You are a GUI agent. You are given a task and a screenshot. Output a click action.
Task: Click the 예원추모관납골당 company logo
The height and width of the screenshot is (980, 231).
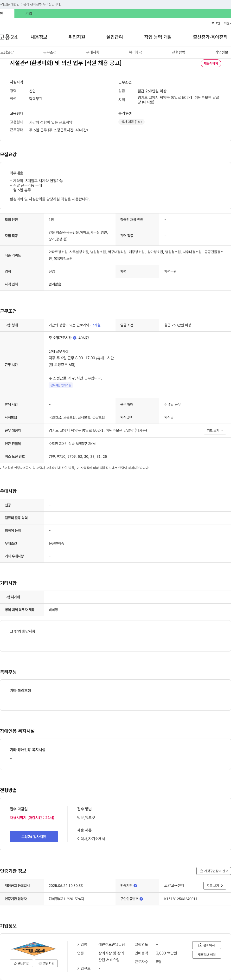pyautogui.click(x=33, y=949)
